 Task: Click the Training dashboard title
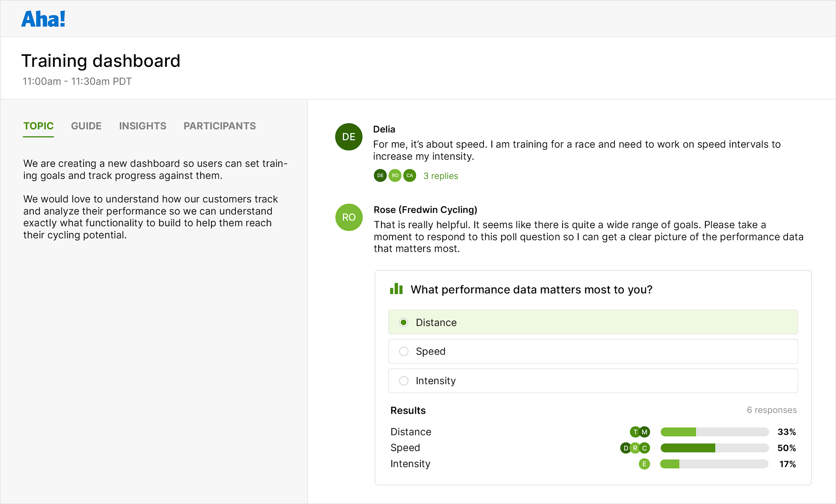pyautogui.click(x=101, y=61)
